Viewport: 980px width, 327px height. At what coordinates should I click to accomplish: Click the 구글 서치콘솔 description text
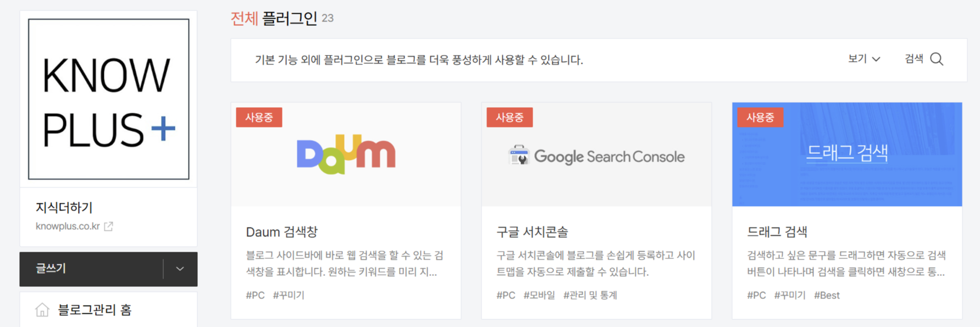[x=596, y=263]
